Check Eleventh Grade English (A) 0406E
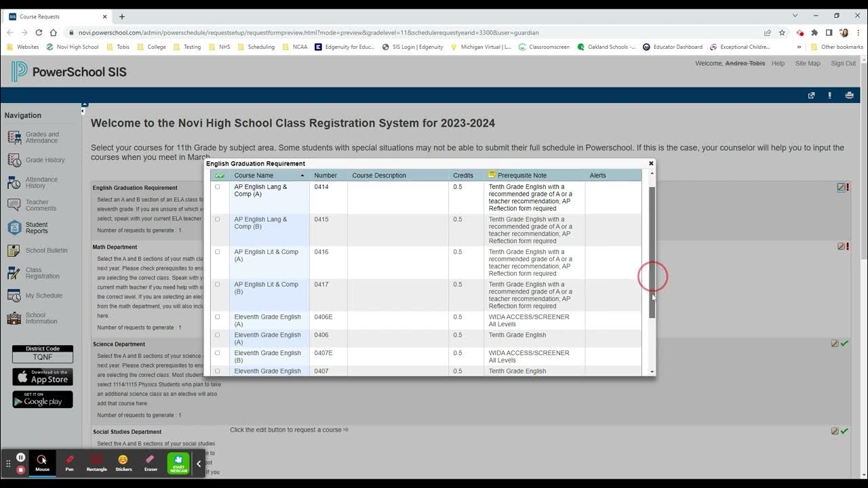 click(x=218, y=317)
